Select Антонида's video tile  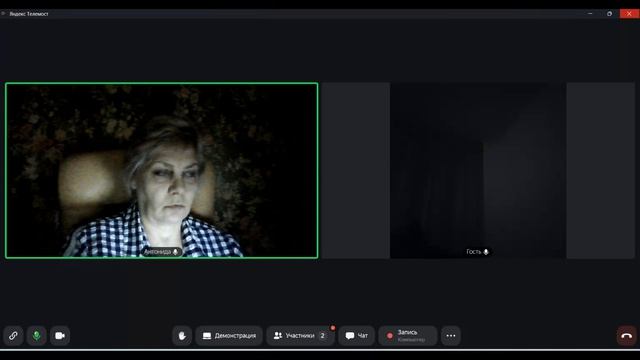[x=162, y=171]
